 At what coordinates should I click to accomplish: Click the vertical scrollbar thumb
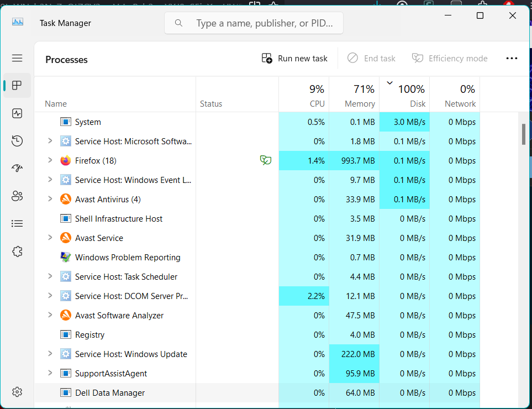click(x=524, y=134)
